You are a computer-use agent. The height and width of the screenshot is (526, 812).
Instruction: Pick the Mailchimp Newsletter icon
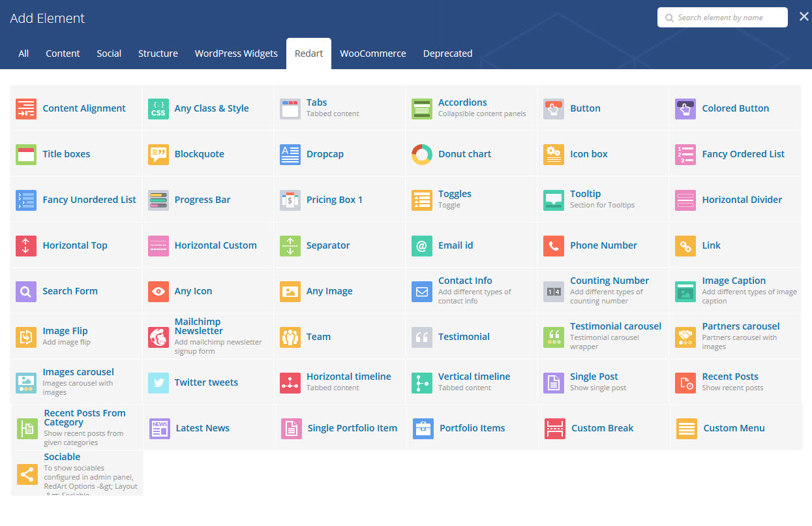click(158, 337)
